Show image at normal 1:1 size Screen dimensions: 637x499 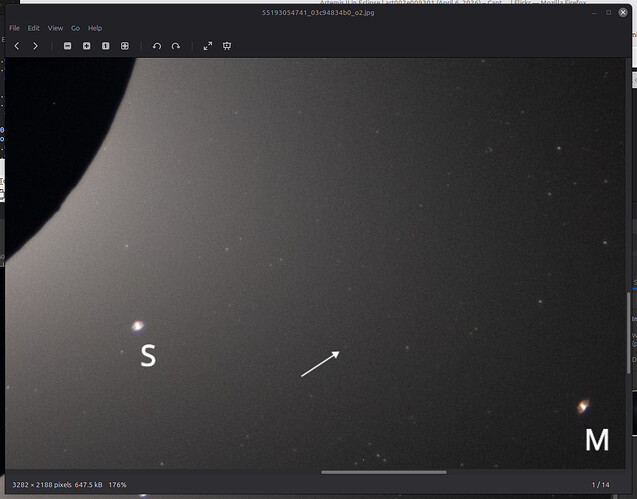tap(106, 46)
